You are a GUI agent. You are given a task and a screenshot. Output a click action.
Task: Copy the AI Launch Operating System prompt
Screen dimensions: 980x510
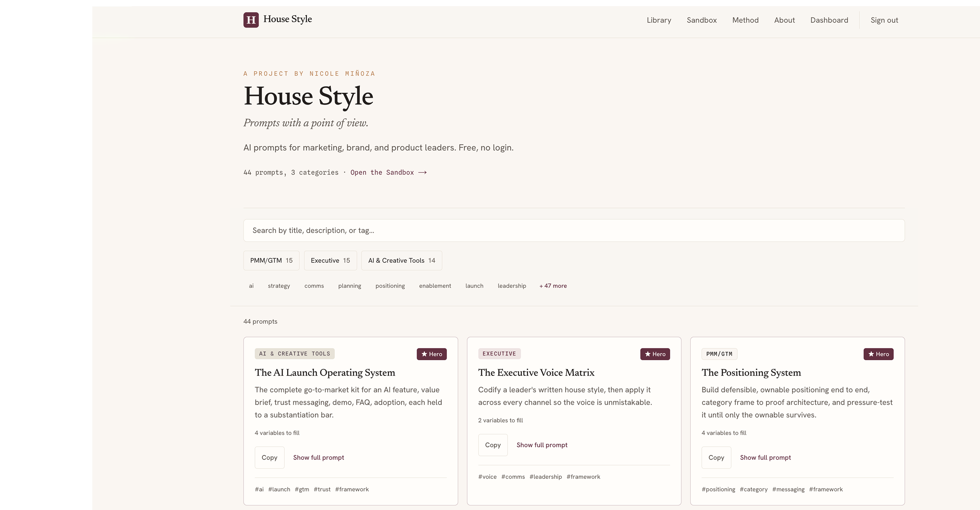click(x=269, y=458)
